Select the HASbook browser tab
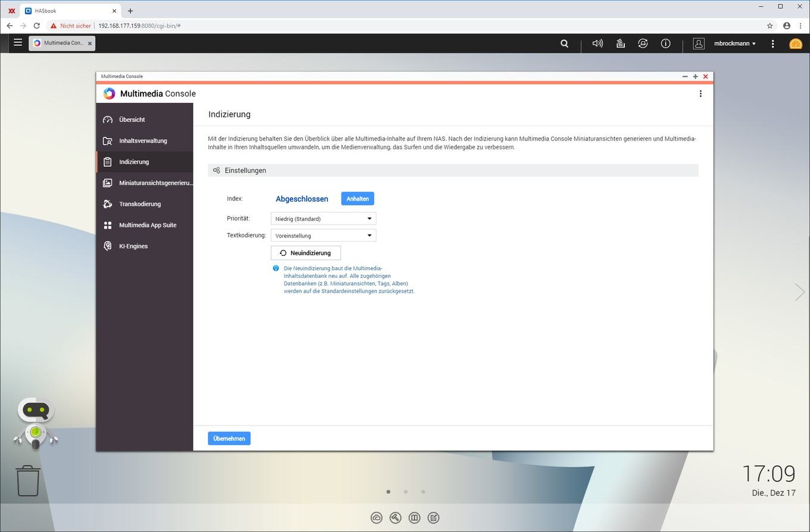This screenshot has width=810, height=532. [69, 11]
